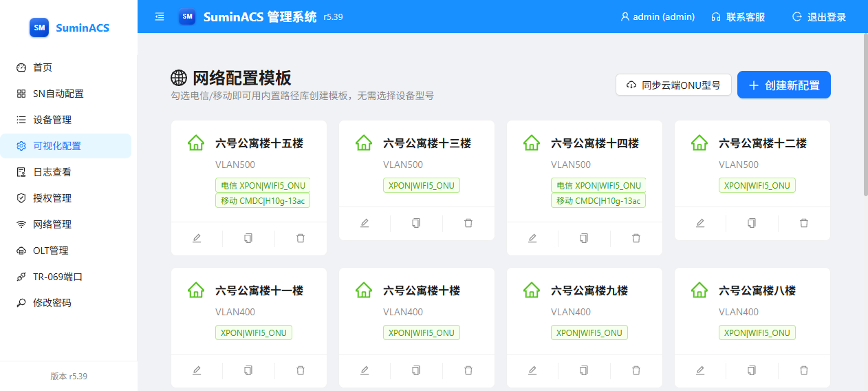Copy the 六号公寓楼十二楼 template
The height and width of the screenshot is (391, 868).
tap(752, 223)
